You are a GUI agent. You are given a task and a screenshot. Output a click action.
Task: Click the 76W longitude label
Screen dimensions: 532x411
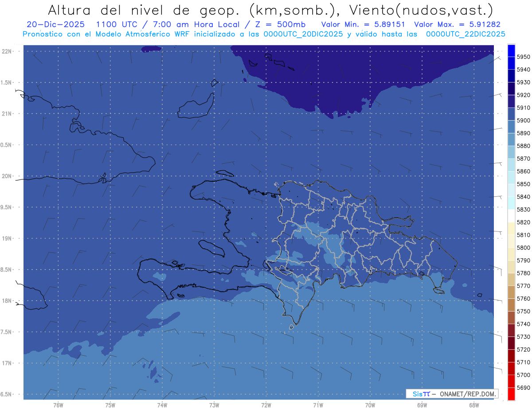pyautogui.click(x=58, y=405)
